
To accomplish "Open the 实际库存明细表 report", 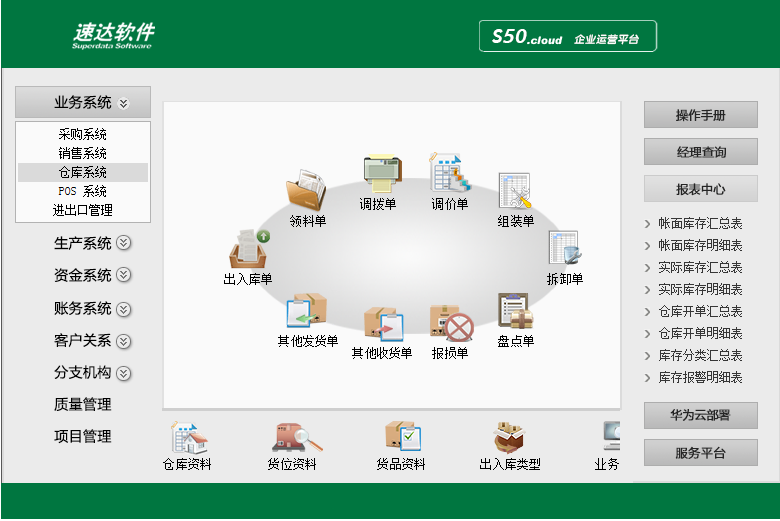I will click(x=700, y=290).
